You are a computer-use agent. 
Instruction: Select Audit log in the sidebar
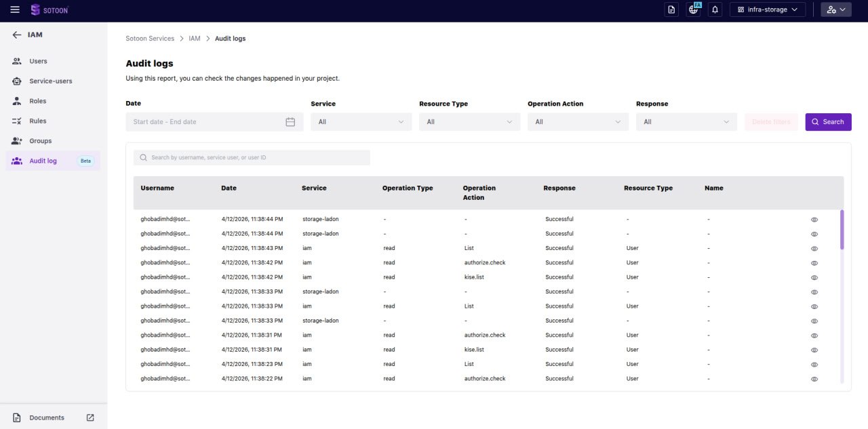tap(53, 161)
